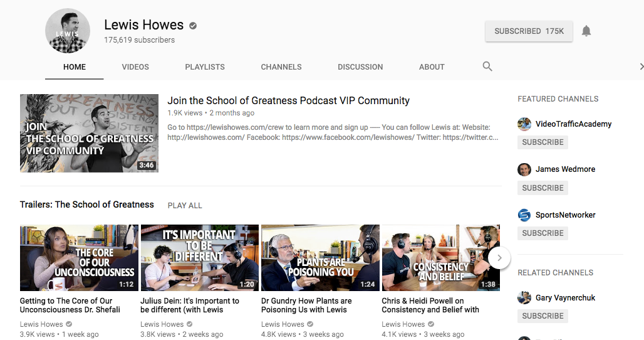Open Join the School of Greatness Podcast VIP title
The height and width of the screenshot is (340, 644).
tap(288, 101)
